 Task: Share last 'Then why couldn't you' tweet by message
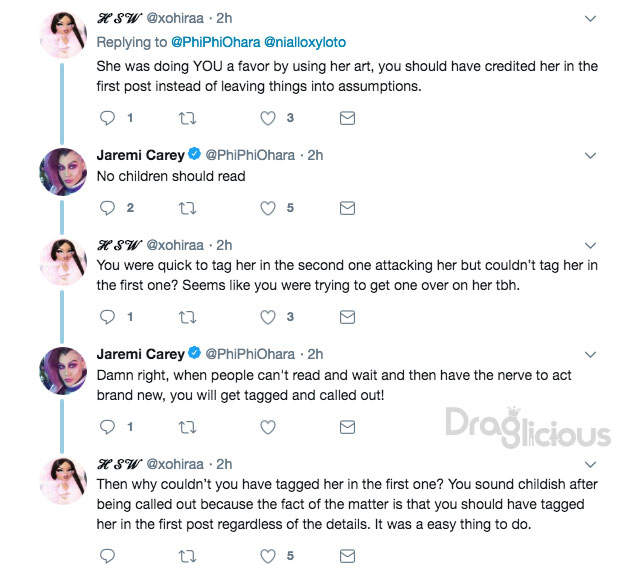coord(347,556)
